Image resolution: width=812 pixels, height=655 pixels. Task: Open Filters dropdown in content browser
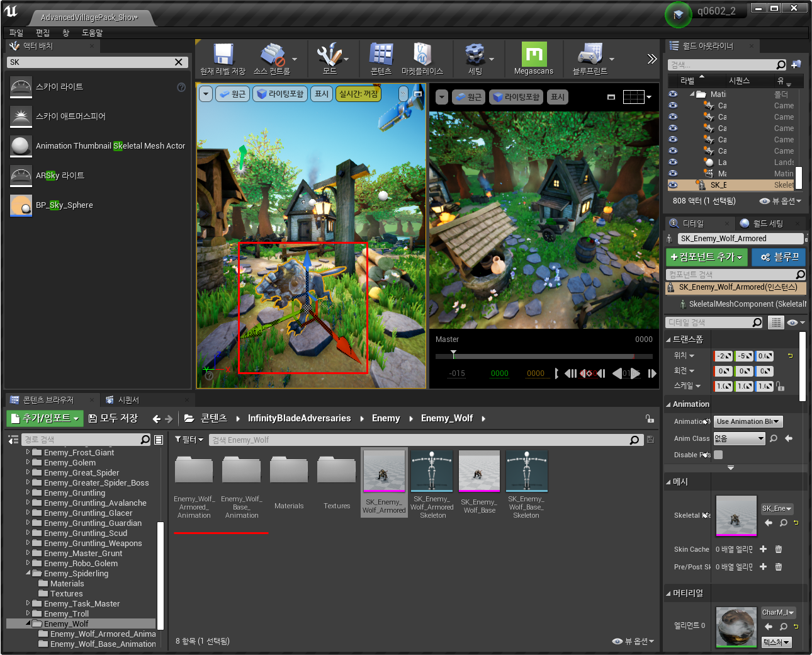(189, 440)
